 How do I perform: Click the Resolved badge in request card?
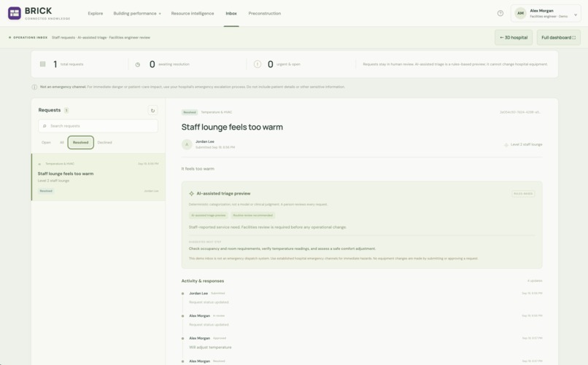pyautogui.click(x=46, y=191)
